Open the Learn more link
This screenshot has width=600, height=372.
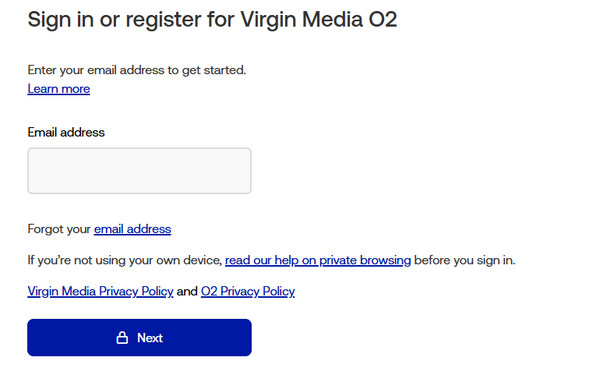(59, 89)
